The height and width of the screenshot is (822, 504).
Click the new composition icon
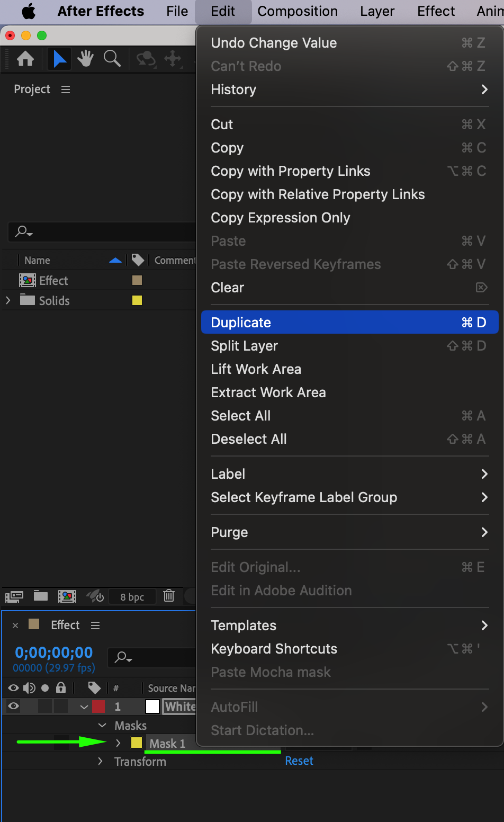coord(67,596)
